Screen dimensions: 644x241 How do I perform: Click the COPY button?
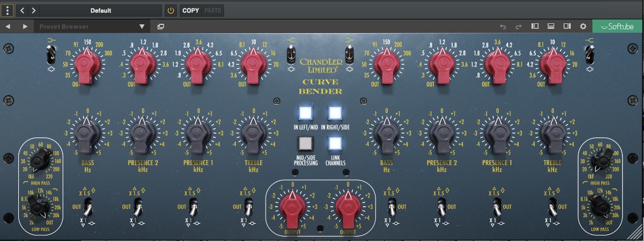[x=190, y=11]
